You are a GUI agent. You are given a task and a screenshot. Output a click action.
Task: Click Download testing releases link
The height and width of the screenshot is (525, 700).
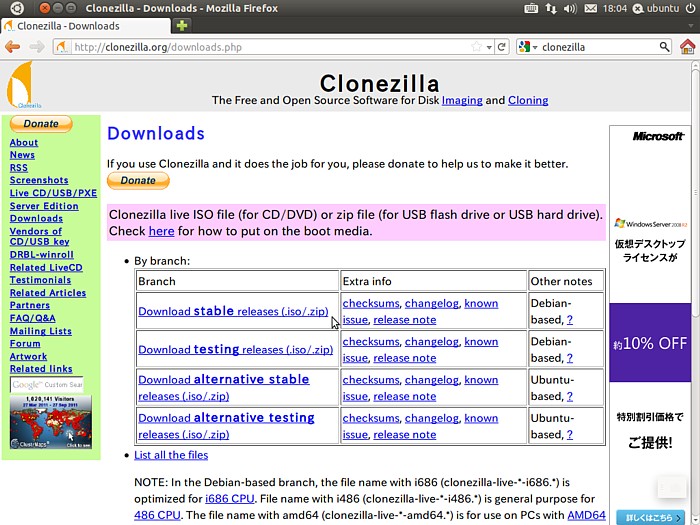pos(236,349)
